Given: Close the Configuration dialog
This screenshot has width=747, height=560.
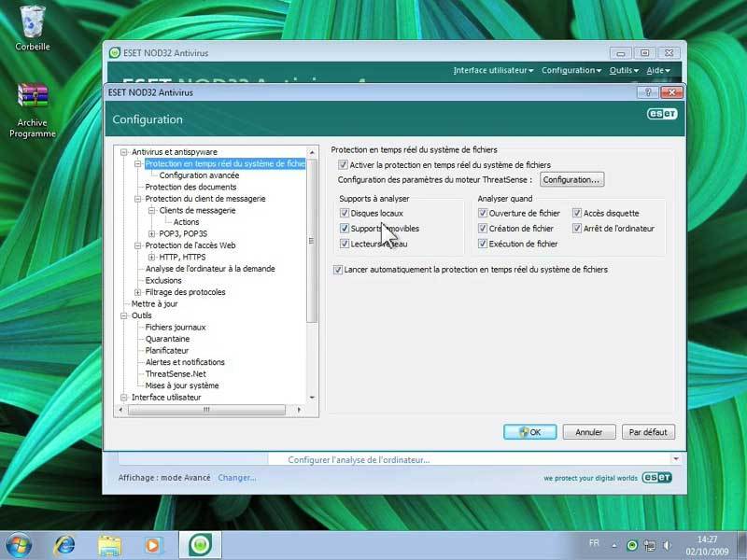Looking at the screenshot, I should click(x=671, y=92).
